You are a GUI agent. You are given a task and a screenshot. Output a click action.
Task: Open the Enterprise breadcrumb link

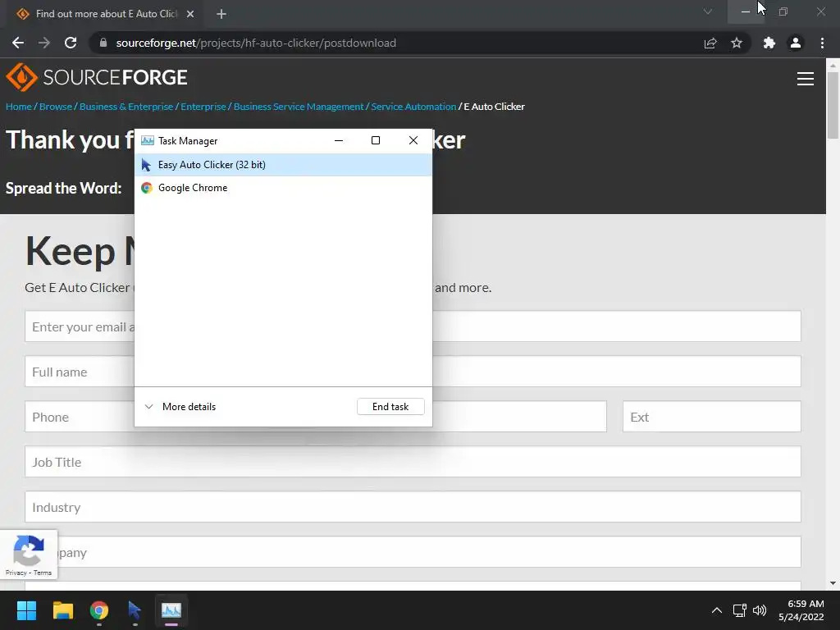(203, 107)
